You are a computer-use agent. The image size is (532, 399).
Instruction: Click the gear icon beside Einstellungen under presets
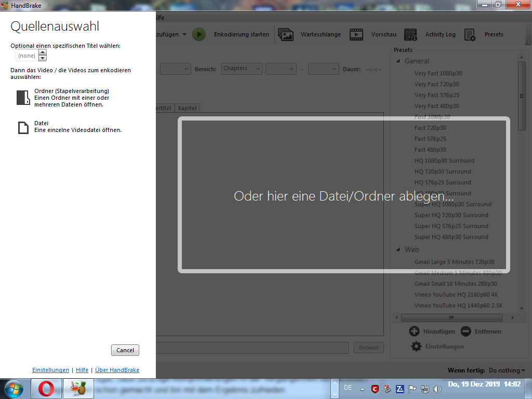[x=416, y=347]
